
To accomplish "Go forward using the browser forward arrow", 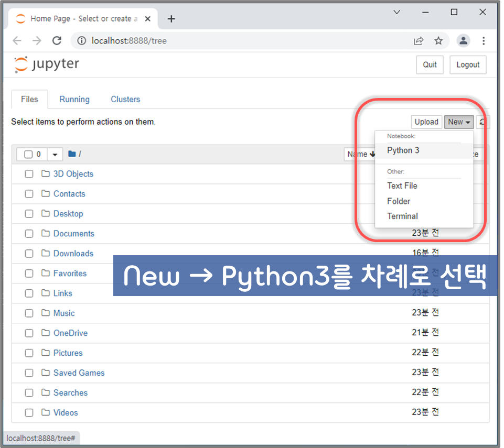I will 37,41.
